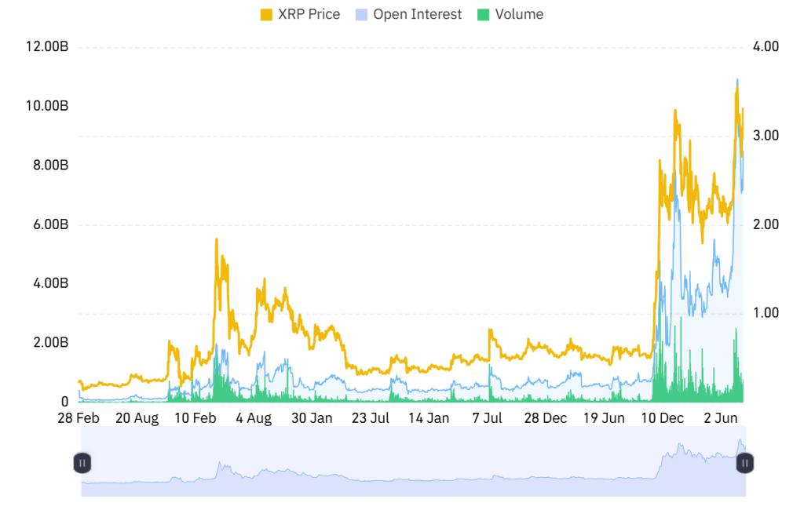This screenshot has width=804, height=532.
Task: Click the 28 Dec x-axis label
Action: click(546, 418)
